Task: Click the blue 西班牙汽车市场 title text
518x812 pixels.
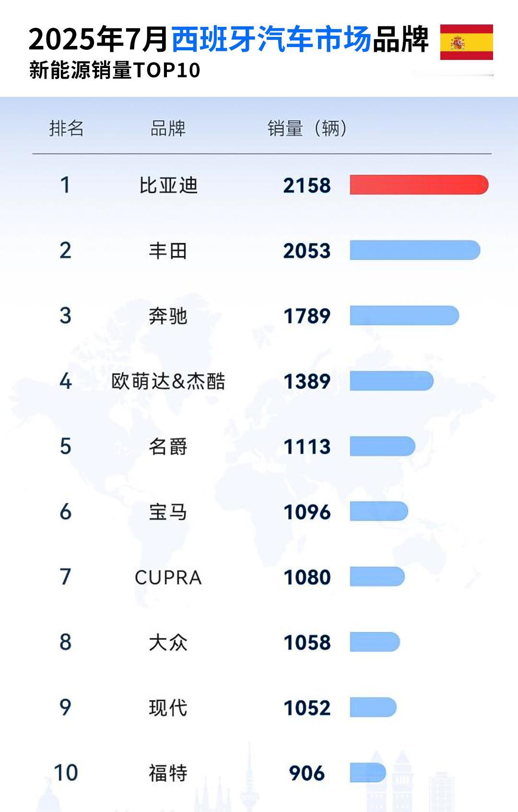Action: coord(271,39)
